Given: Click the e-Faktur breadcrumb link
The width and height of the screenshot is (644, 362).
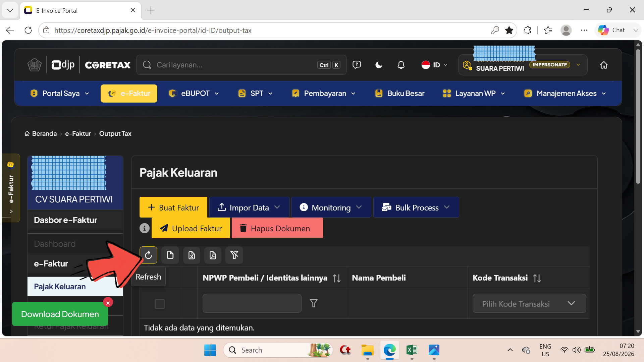Looking at the screenshot, I should pyautogui.click(x=78, y=133).
